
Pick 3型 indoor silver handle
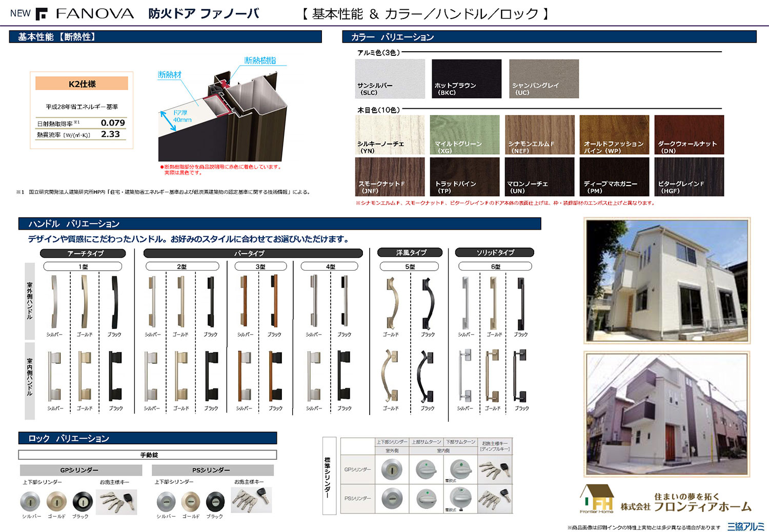(244, 377)
